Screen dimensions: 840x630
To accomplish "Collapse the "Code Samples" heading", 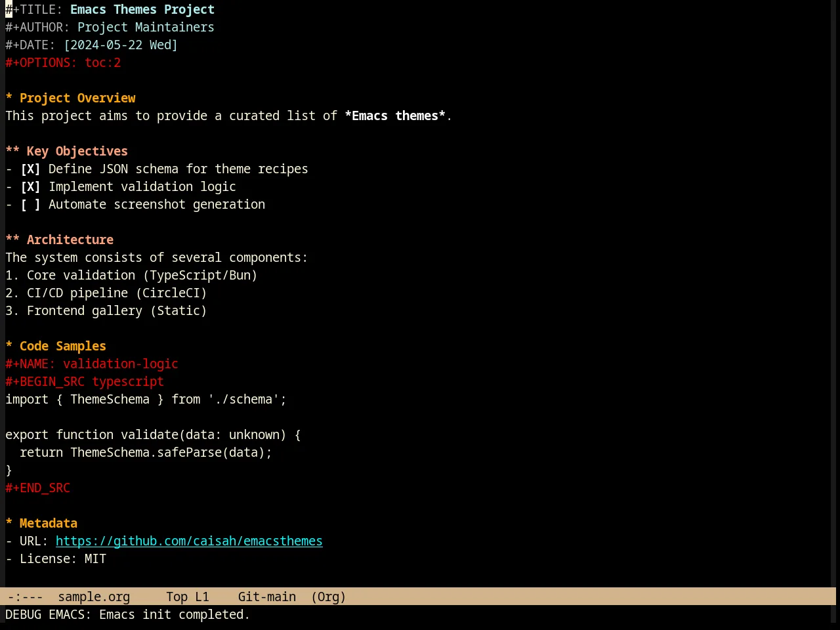I will pos(56,346).
